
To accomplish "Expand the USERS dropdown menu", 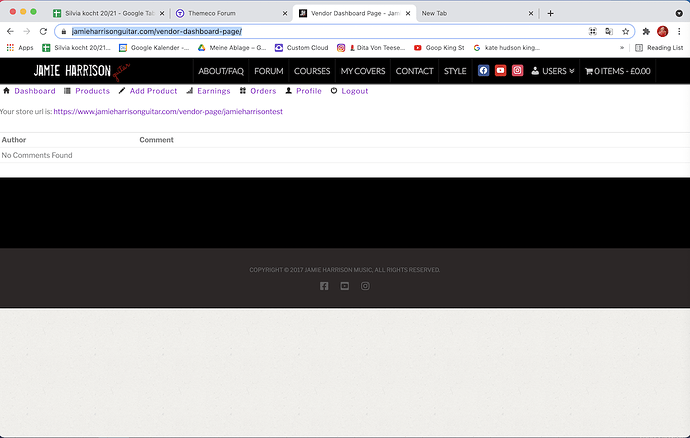I will (553, 71).
